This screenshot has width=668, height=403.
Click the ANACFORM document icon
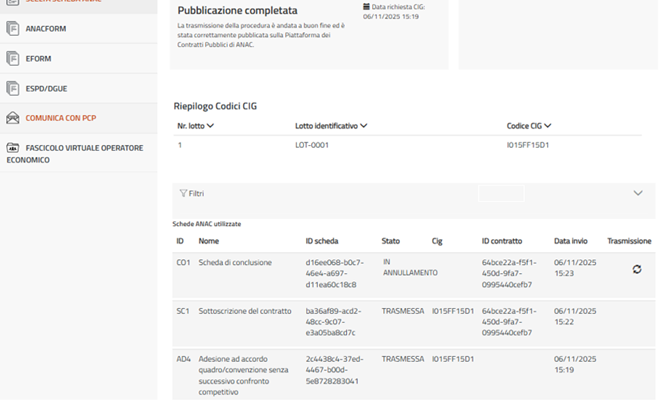point(12,30)
